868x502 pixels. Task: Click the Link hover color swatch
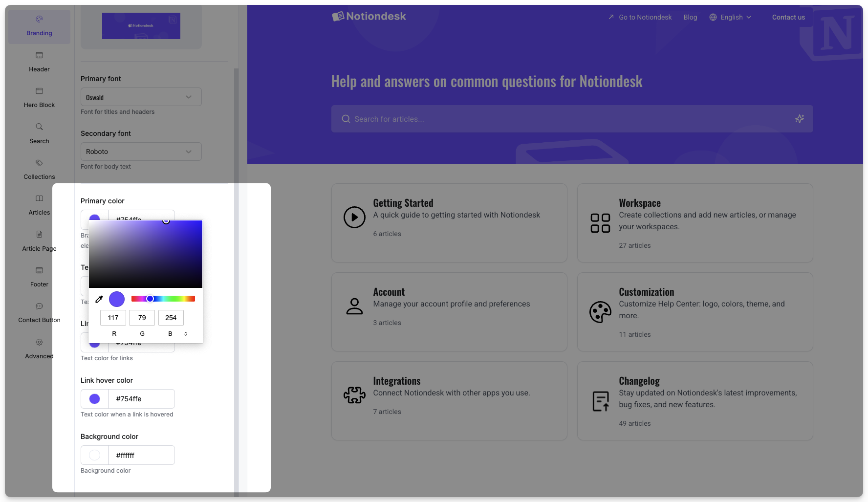pyautogui.click(x=95, y=399)
